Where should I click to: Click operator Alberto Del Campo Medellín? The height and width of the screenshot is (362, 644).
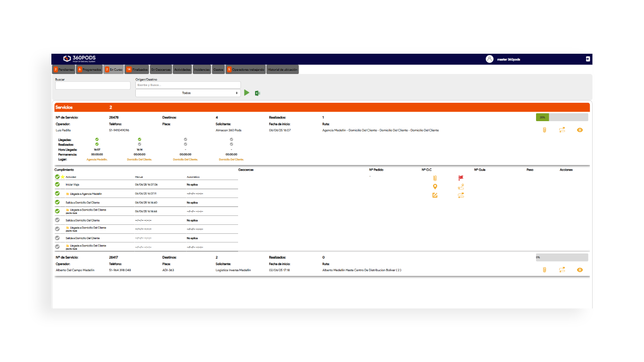pyautogui.click(x=75, y=270)
